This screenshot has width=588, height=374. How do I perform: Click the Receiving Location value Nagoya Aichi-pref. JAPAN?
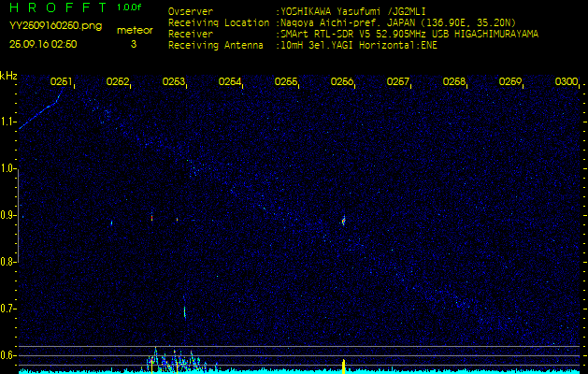coord(347,22)
